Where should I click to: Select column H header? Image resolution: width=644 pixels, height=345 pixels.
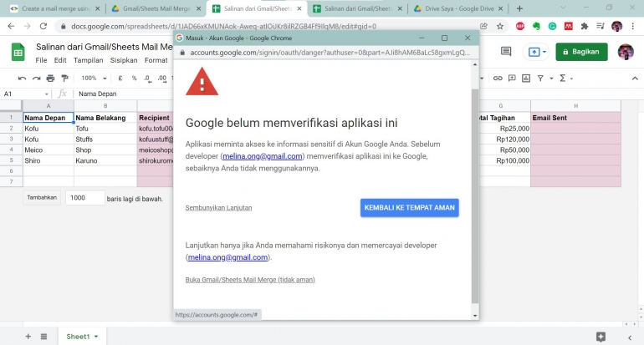(x=575, y=106)
